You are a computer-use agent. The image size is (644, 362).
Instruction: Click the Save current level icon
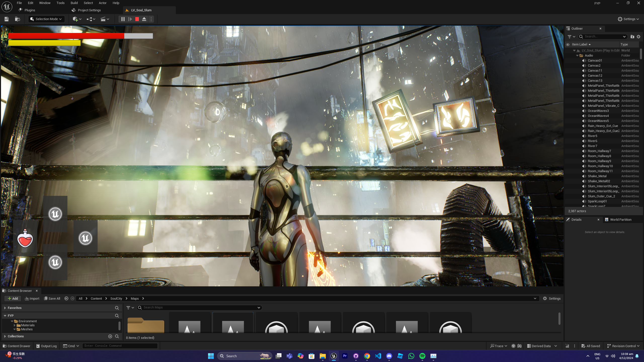(7, 19)
